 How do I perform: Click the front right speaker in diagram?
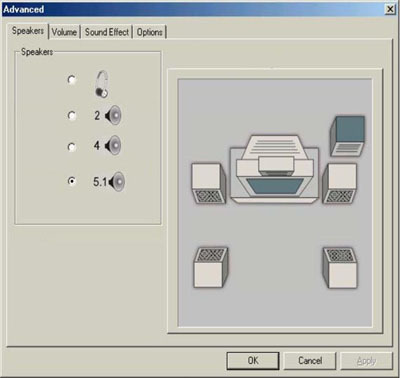pos(340,184)
